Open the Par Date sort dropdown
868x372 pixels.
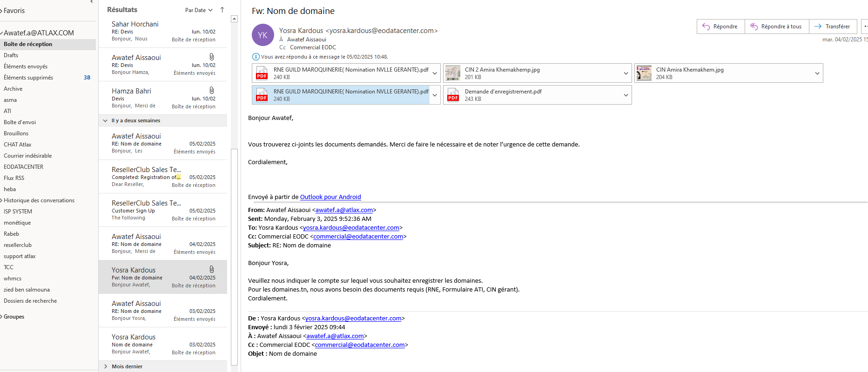pos(199,10)
